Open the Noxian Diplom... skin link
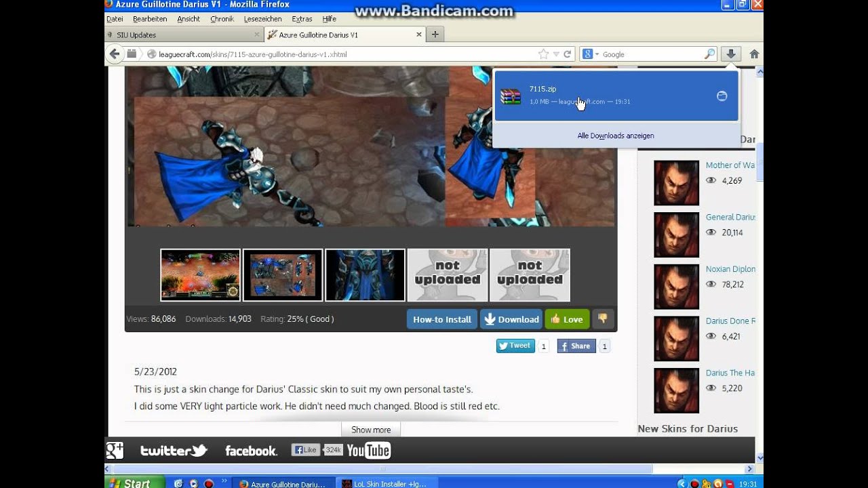 [x=730, y=269]
